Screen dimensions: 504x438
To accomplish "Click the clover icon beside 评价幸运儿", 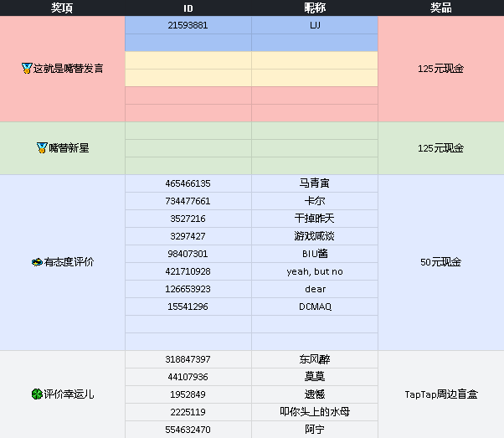I will pos(37,394).
